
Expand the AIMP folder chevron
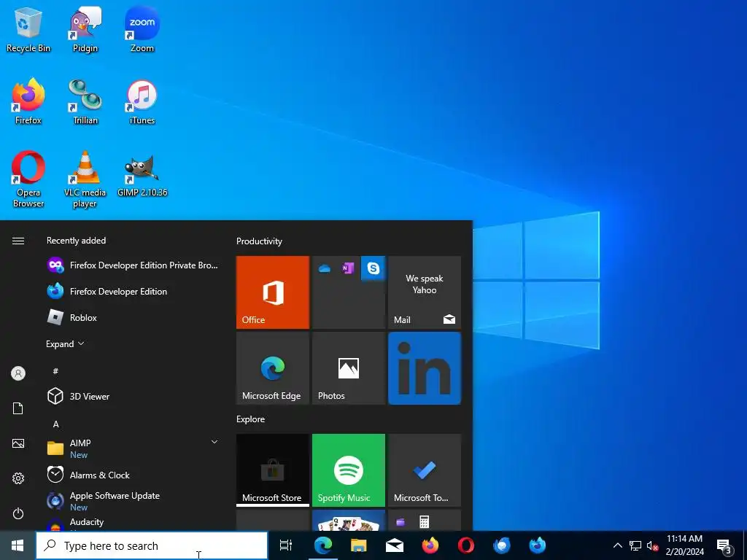pyautogui.click(x=214, y=443)
